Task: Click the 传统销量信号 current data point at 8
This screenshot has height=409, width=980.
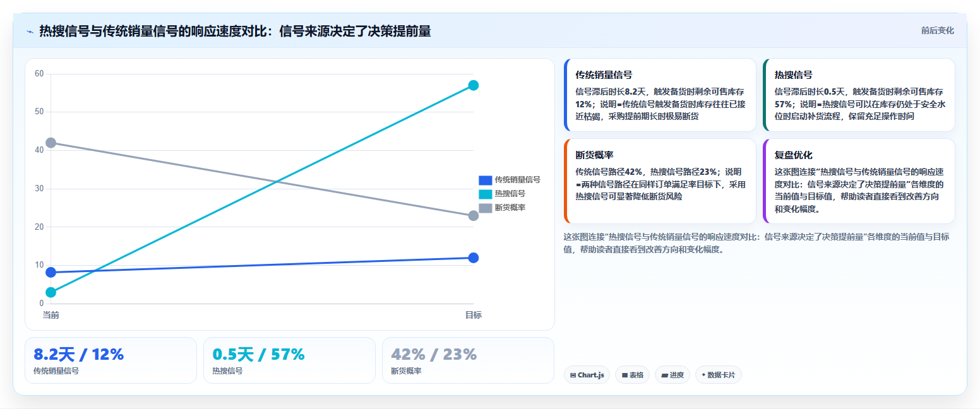Action: [51, 272]
